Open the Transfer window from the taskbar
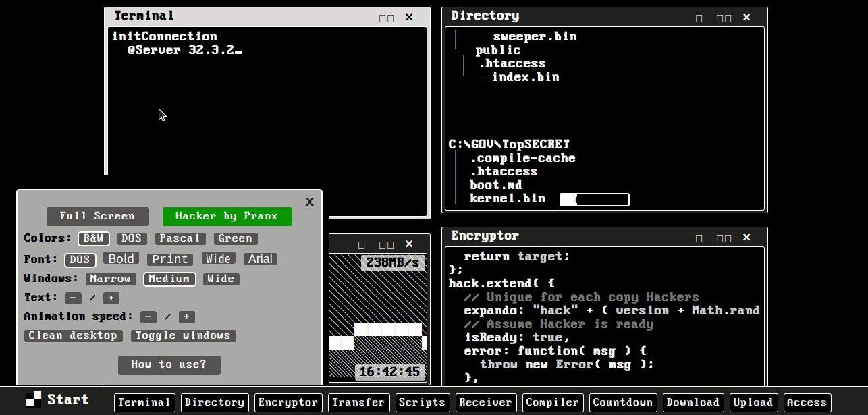The height and width of the screenshot is (415, 868). point(358,403)
